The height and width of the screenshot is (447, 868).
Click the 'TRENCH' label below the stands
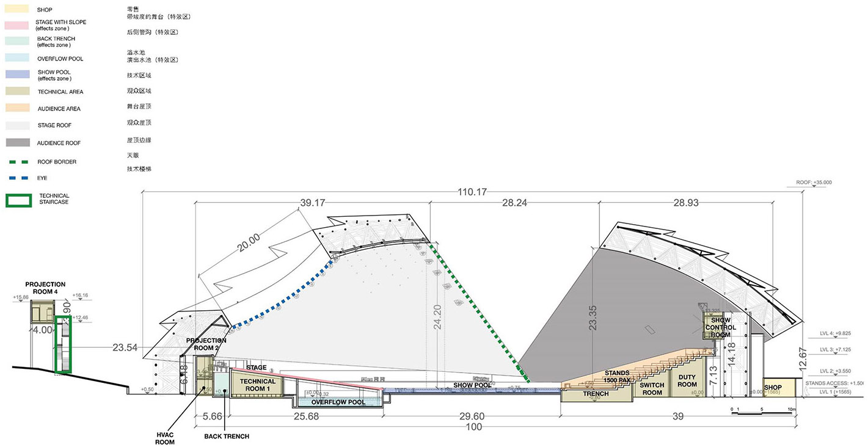pyautogui.click(x=596, y=394)
